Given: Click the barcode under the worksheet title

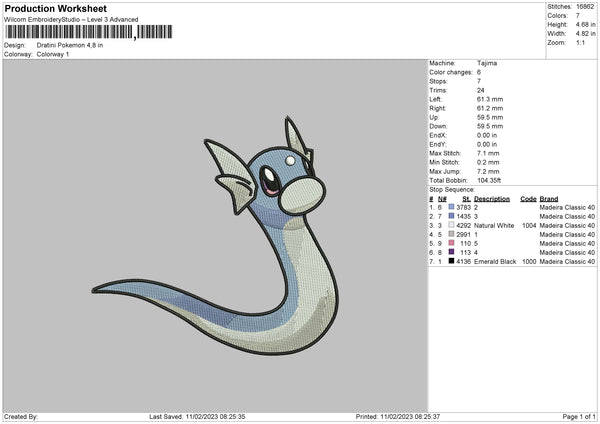Looking at the screenshot, I should coord(88,32).
